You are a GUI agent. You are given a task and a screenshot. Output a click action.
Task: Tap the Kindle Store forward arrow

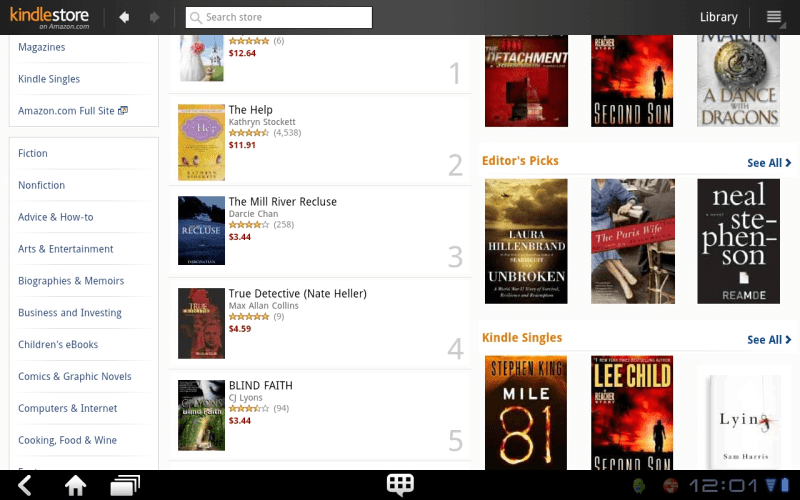tap(154, 17)
